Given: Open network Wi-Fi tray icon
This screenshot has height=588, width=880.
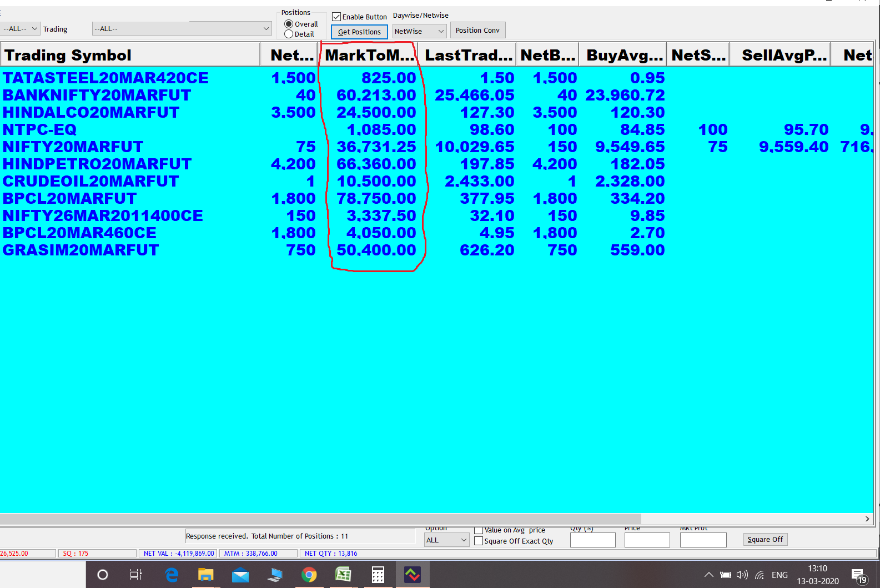Looking at the screenshot, I should point(760,575).
